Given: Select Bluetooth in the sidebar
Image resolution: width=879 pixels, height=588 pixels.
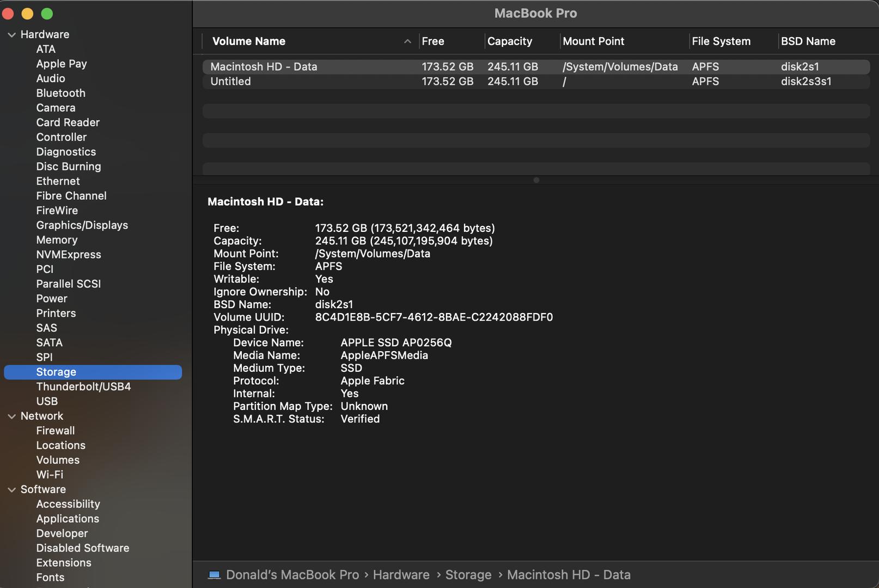Looking at the screenshot, I should (x=60, y=93).
